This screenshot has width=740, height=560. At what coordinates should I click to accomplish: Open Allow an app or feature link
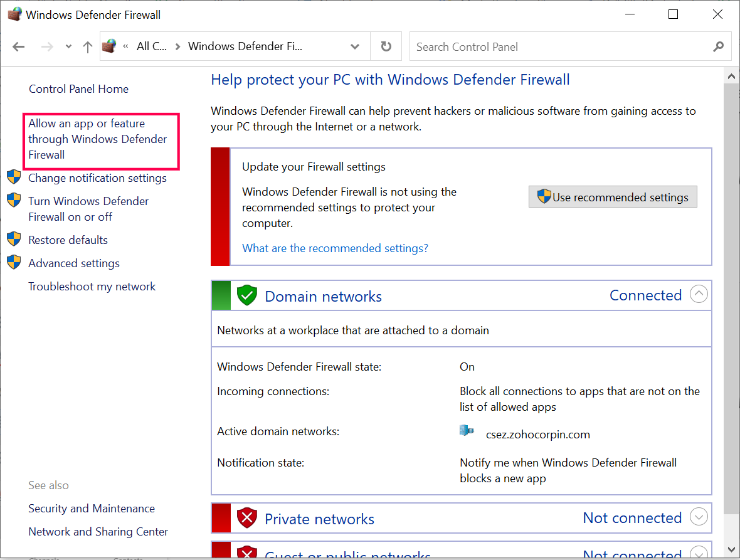tap(98, 139)
